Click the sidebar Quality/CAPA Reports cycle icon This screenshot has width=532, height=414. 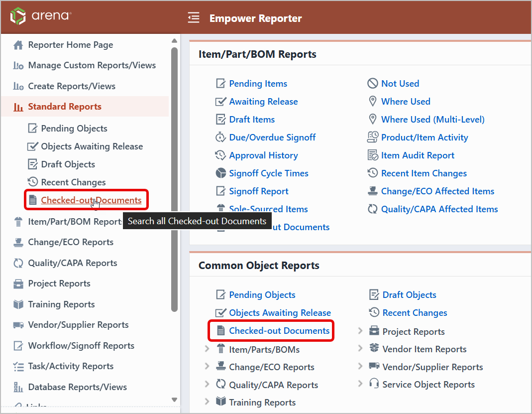click(18, 263)
